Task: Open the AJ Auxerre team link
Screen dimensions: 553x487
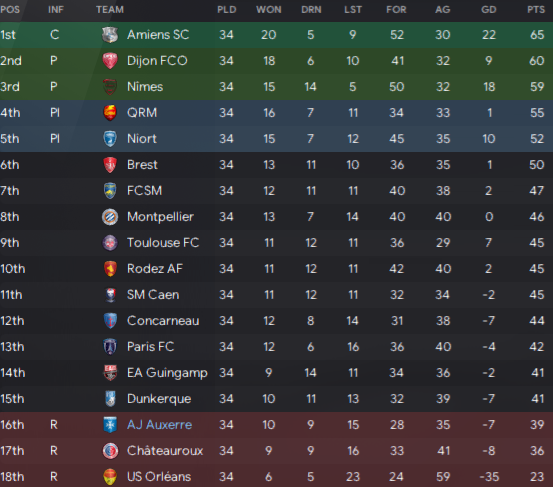Action: (x=159, y=425)
